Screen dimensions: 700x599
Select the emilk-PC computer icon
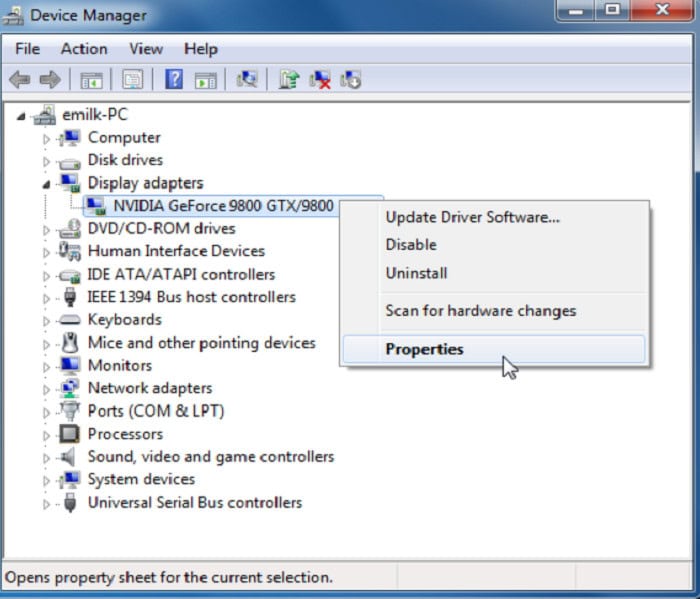45,115
